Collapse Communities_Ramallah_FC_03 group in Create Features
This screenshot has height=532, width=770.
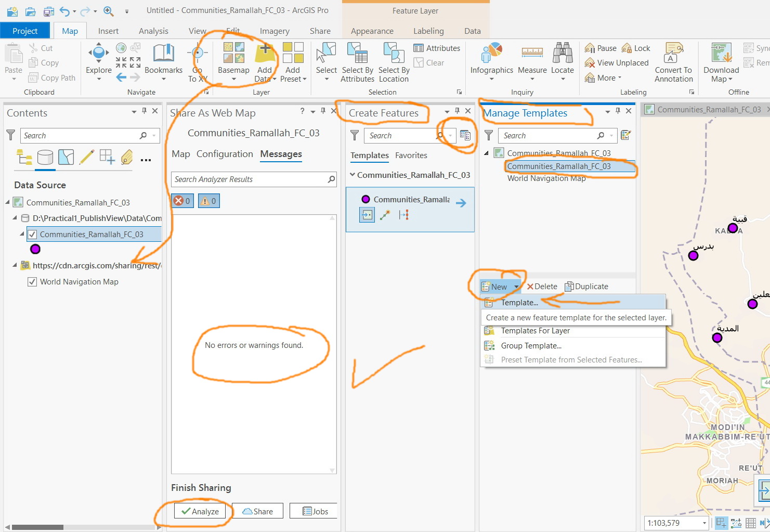[x=353, y=175]
